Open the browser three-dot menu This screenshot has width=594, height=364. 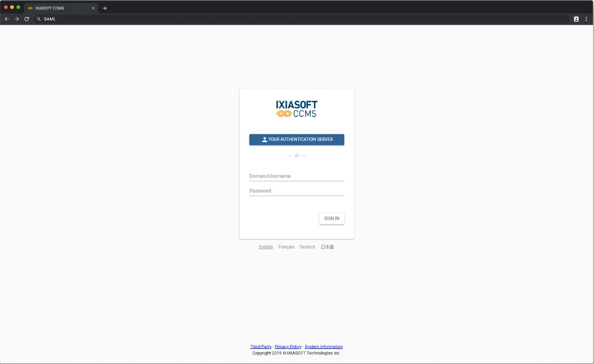tap(586, 19)
